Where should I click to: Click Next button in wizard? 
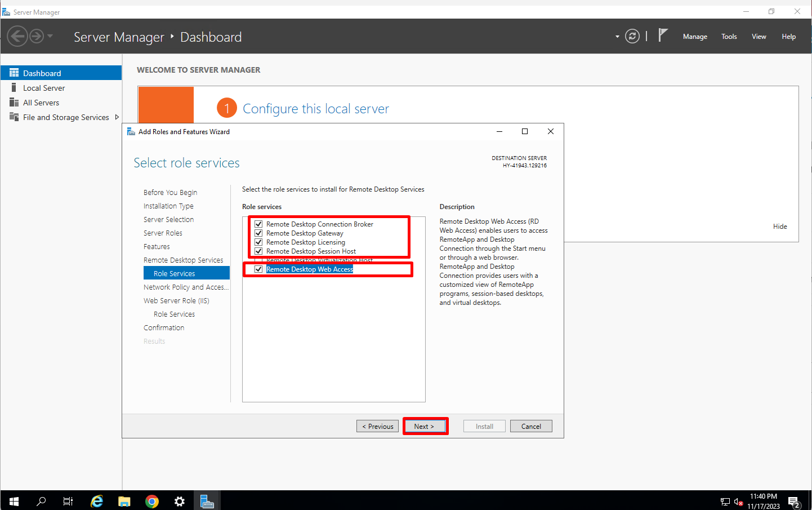pyautogui.click(x=424, y=427)
